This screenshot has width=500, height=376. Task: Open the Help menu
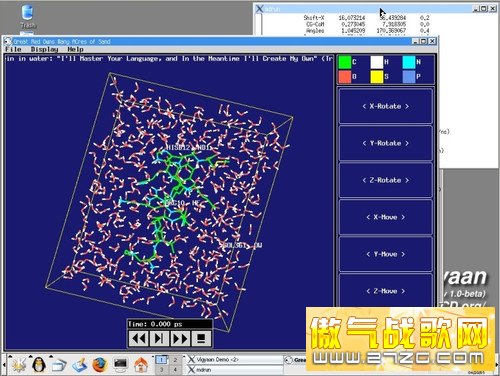point(75,49)
